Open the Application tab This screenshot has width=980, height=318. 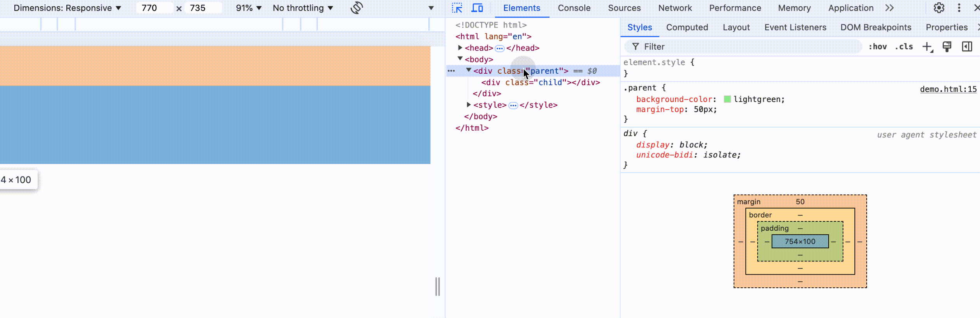(851, 8)
